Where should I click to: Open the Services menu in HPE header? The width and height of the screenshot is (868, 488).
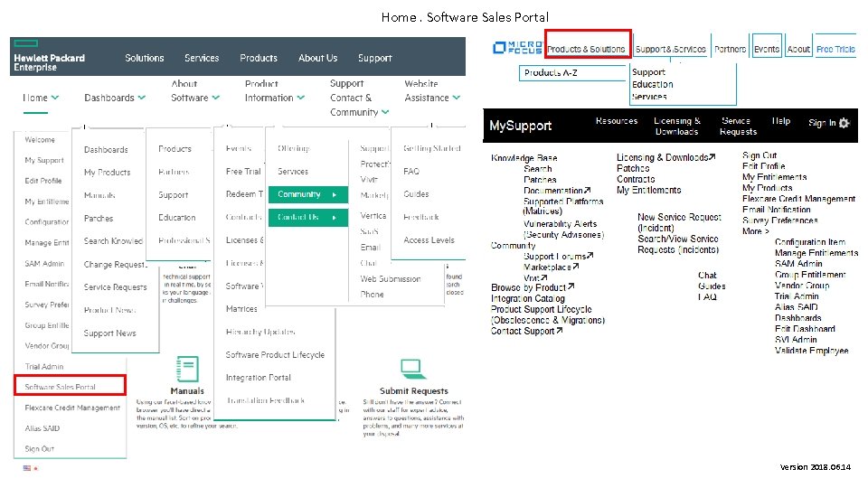click(x=202, y=58)
